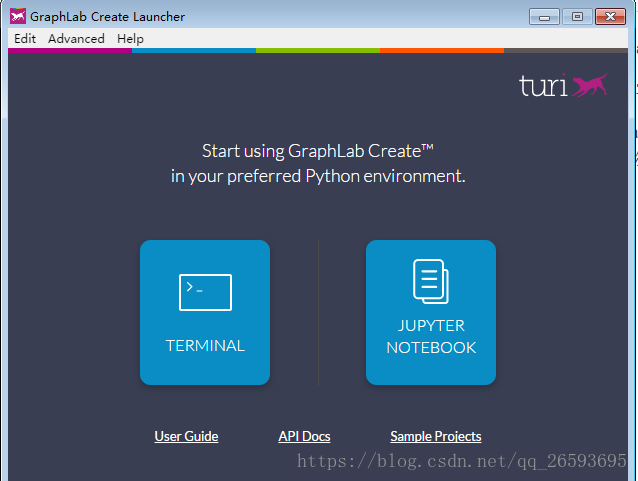This screenshot has height=481, width=638.
Task: Open the Advanced menu
Action: [x=76, y=39]
